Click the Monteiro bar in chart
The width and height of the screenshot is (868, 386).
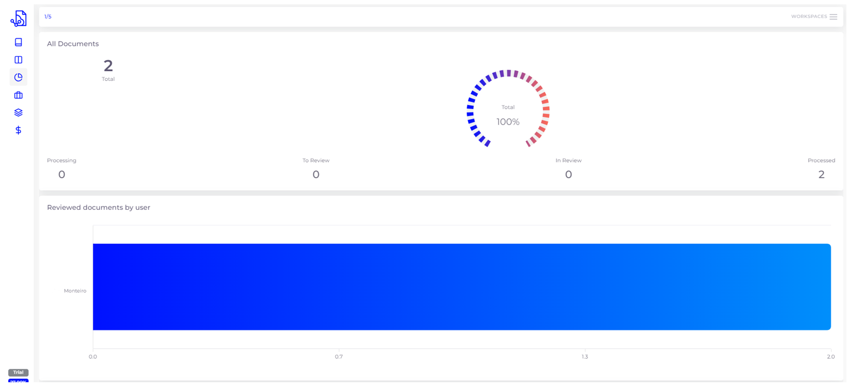click(x=462, y=287)
